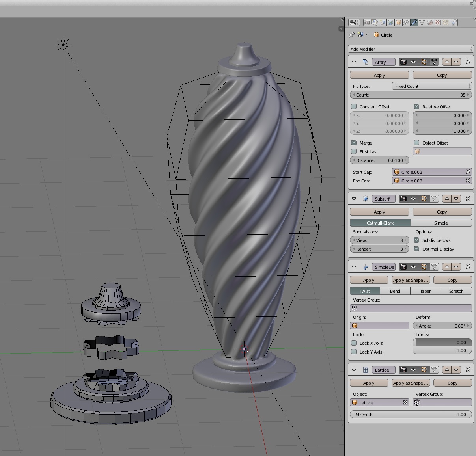This screenshot has height=456, width=476.
Task: Enable Lock Y Axis
Action: pyautogui.click(x=354, y=352)
